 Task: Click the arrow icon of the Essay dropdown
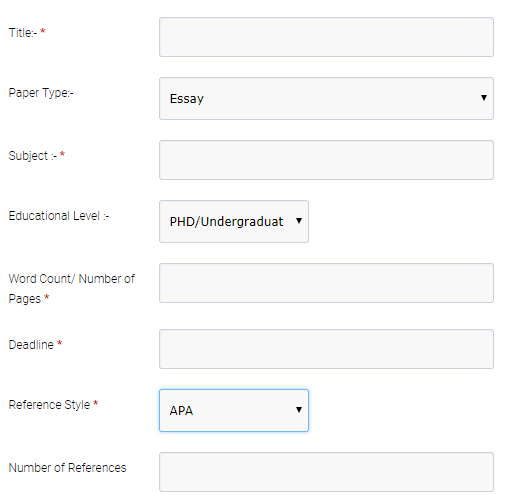[x=483, y=97]
